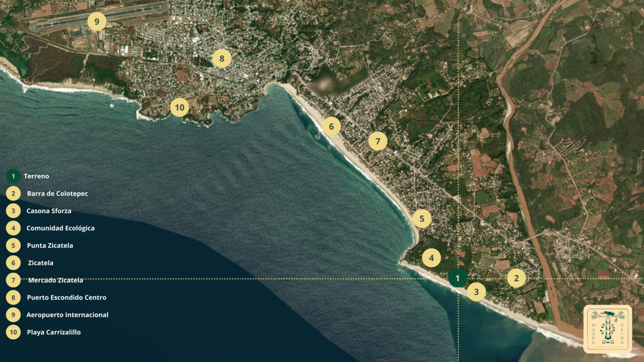644x362 pixels.
Task: Select the green Terreno marker on the map
Action: [457, 278]
